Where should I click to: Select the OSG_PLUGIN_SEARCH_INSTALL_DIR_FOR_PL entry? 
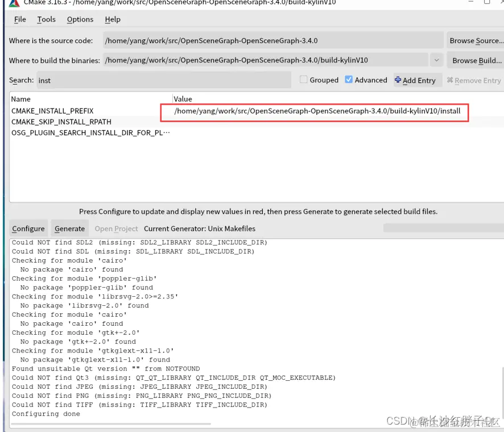tap(90, 132)
